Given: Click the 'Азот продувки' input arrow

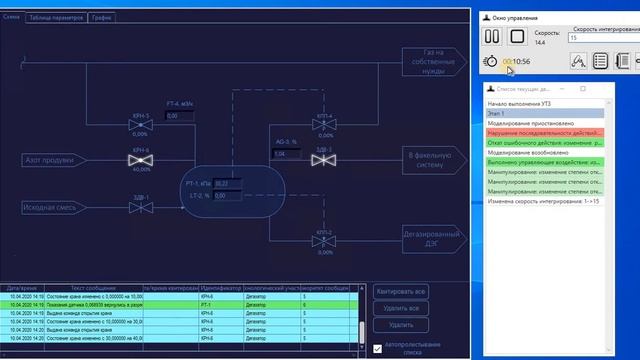Looking at the screenshot, I should [x=54, y=160].
